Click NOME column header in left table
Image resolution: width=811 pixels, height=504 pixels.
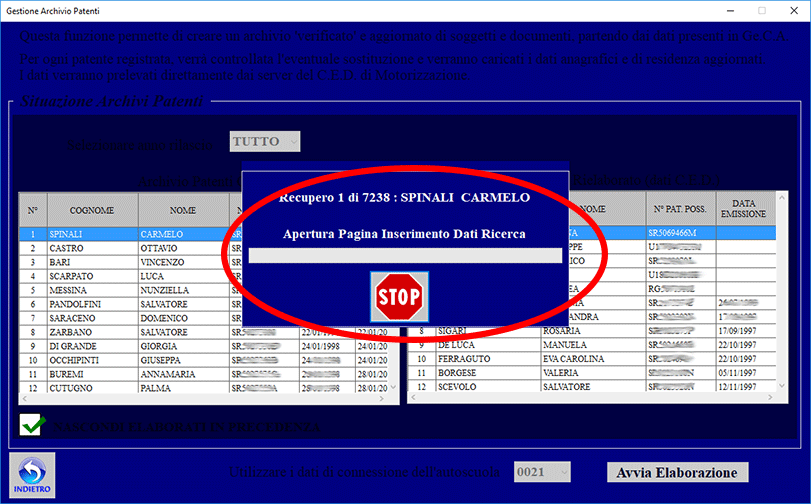click(x=184, y=210)
